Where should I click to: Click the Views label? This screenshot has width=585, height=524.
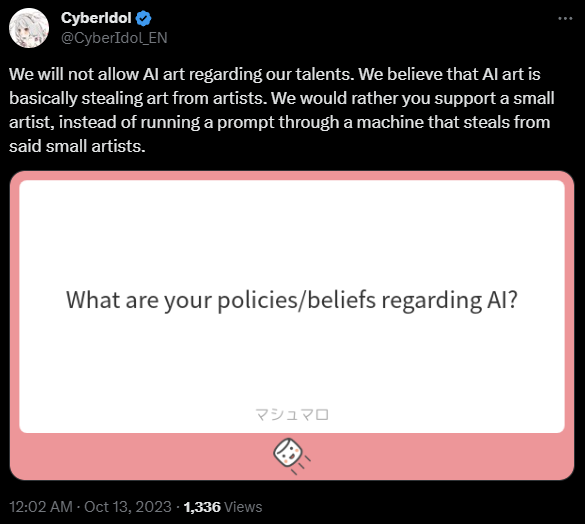click(x=243, y=507)
